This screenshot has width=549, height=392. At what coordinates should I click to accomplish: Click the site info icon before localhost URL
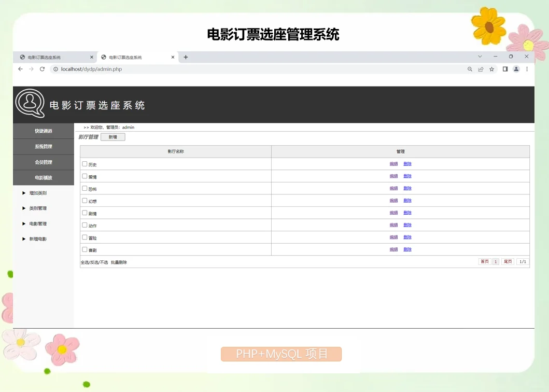pyautogui.click(x=55, y=68)
